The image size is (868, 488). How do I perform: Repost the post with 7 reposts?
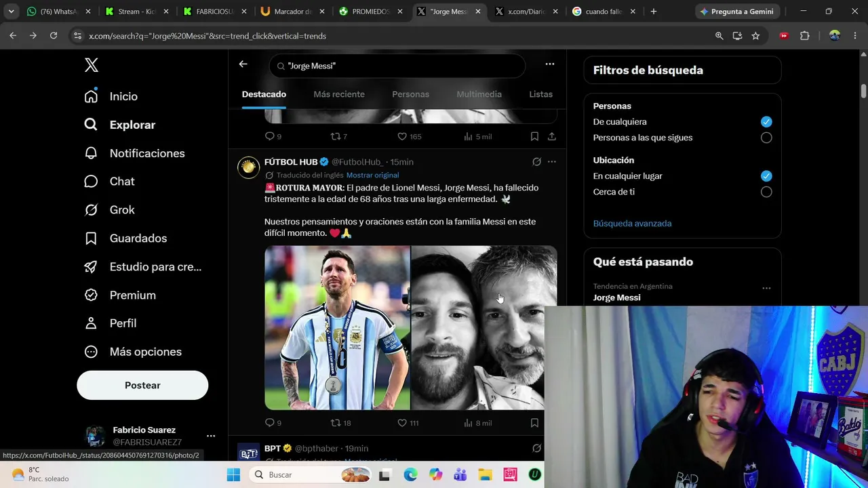338,137
